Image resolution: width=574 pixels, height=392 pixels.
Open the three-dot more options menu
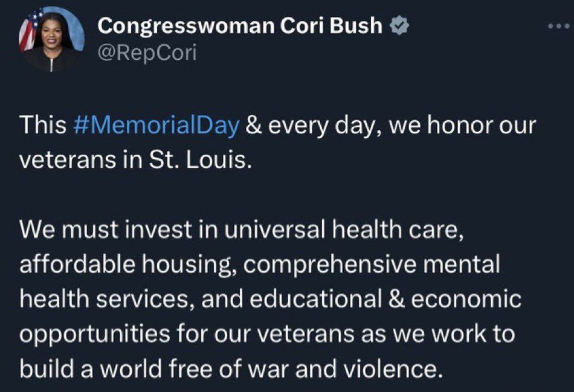click(559, 26)
